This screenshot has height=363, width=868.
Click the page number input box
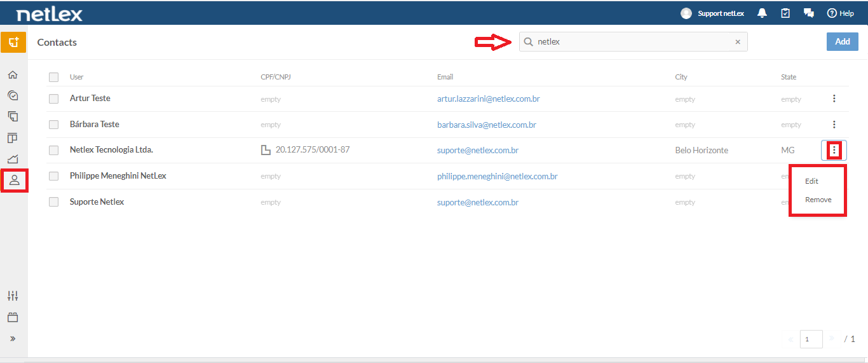click(811, 339)
